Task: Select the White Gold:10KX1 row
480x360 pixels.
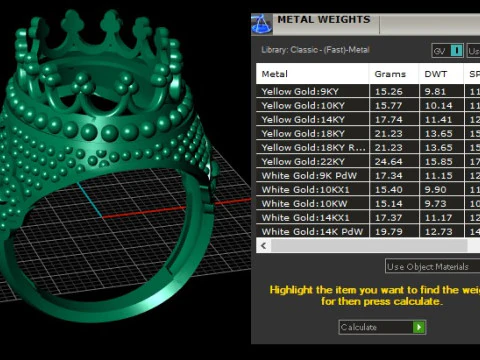Action: click(368, 189)
